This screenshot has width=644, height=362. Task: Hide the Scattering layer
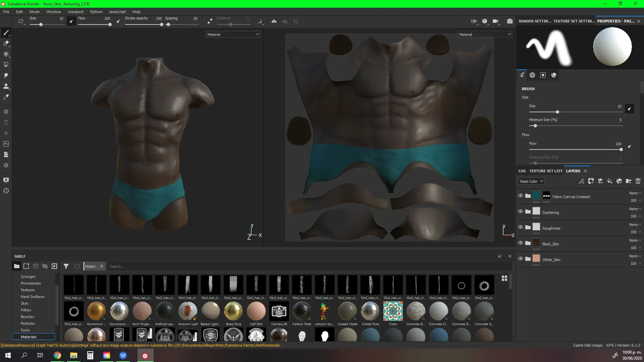coord(521,211)
